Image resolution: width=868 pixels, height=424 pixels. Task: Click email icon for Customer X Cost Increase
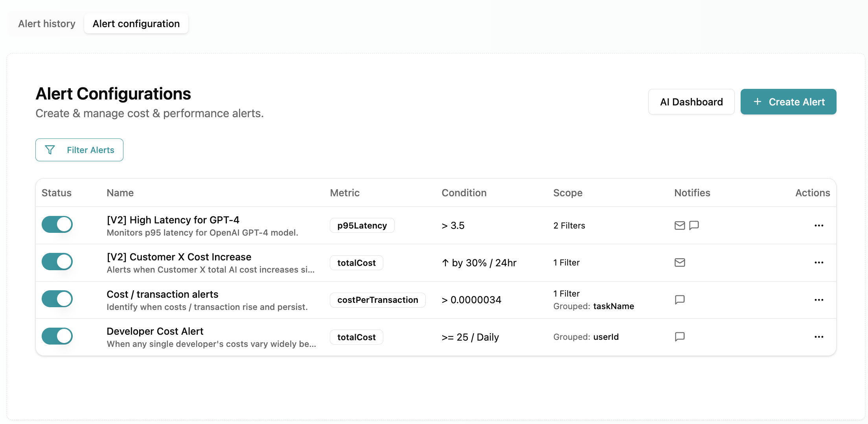[x=679, y=262]
